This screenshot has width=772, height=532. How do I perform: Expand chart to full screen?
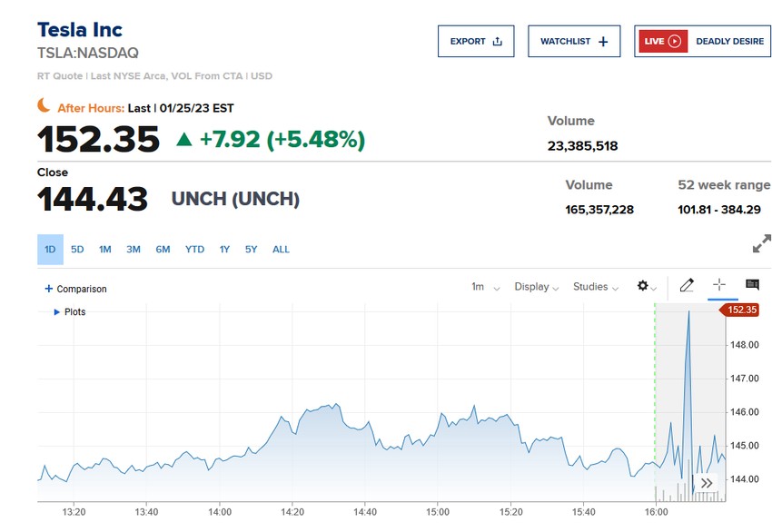(761, 245)
